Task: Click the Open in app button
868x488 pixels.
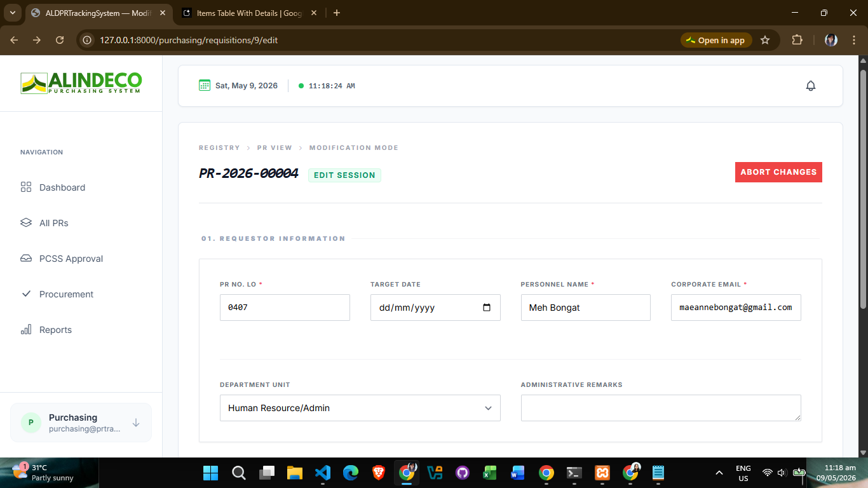Action: (x=716, y=40)
